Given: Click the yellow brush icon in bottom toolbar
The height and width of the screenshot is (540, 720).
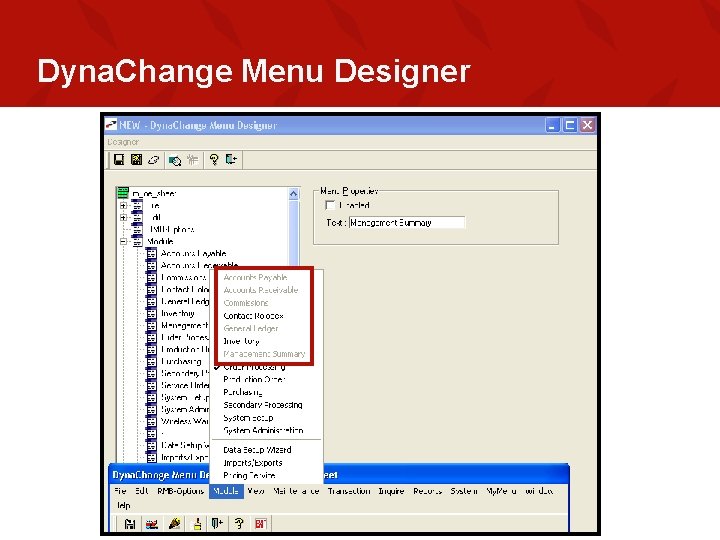Looking at the screenshot, I should [x=197, y=523].
